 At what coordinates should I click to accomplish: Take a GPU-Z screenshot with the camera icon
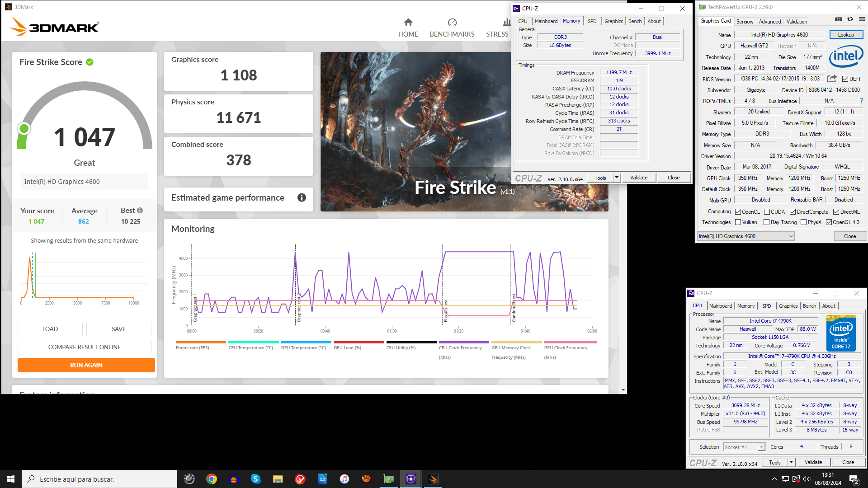click(839, 19)
